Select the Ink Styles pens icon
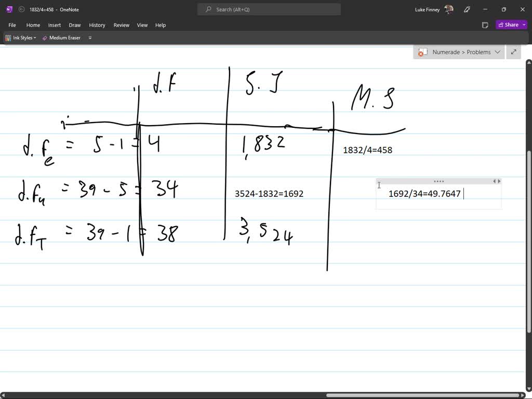532x399 pixels. [8, 37]
